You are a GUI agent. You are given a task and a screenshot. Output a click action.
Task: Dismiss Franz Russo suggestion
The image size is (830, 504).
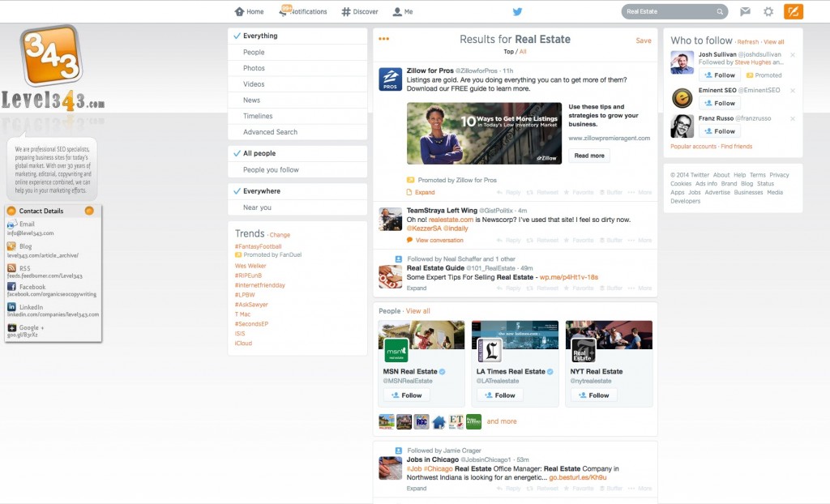click(793, 118)
